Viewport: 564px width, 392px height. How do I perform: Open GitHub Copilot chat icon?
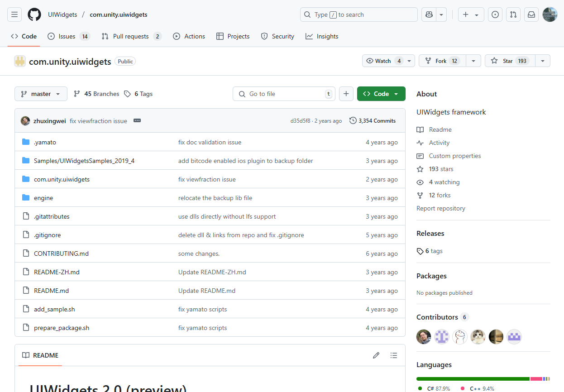[x=428, y=14]
